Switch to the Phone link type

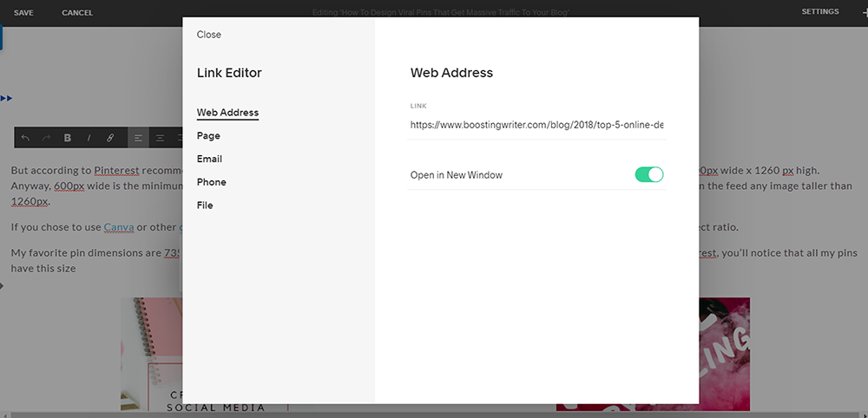(x=212, y=182)
